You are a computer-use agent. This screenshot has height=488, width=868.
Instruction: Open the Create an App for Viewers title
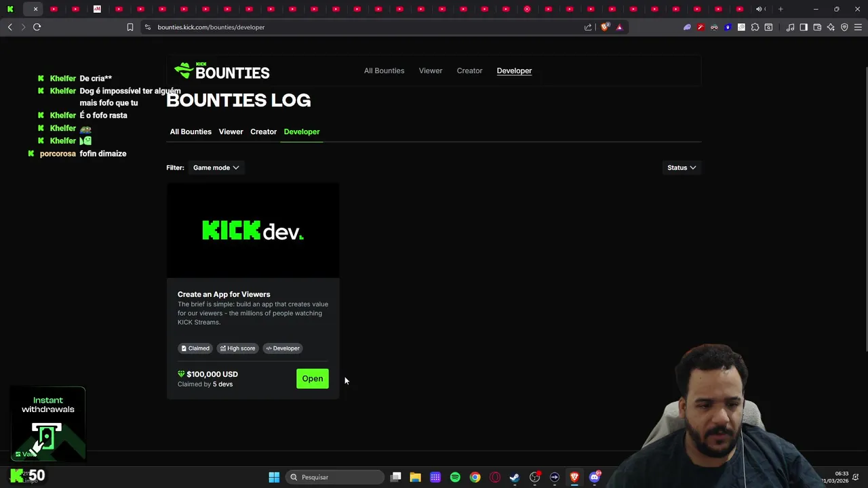pyautogui.click(x=224, y=294)
